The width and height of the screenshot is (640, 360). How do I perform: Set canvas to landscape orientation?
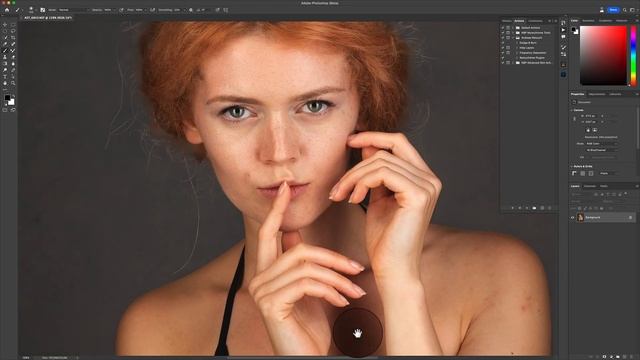tap(595, 130)
